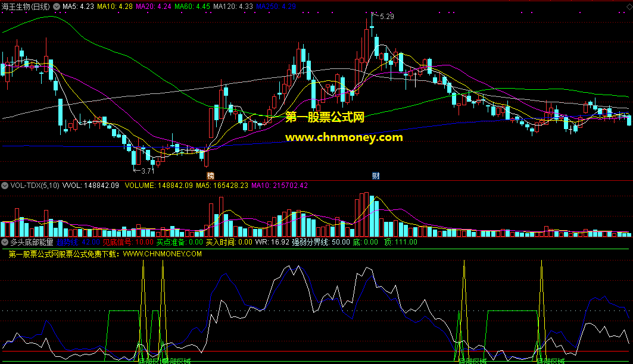Click the 趋势线: 42.00 value
The width and height of the screenshot is (633, 364).
pyautogui.click(x=78, y=242)
